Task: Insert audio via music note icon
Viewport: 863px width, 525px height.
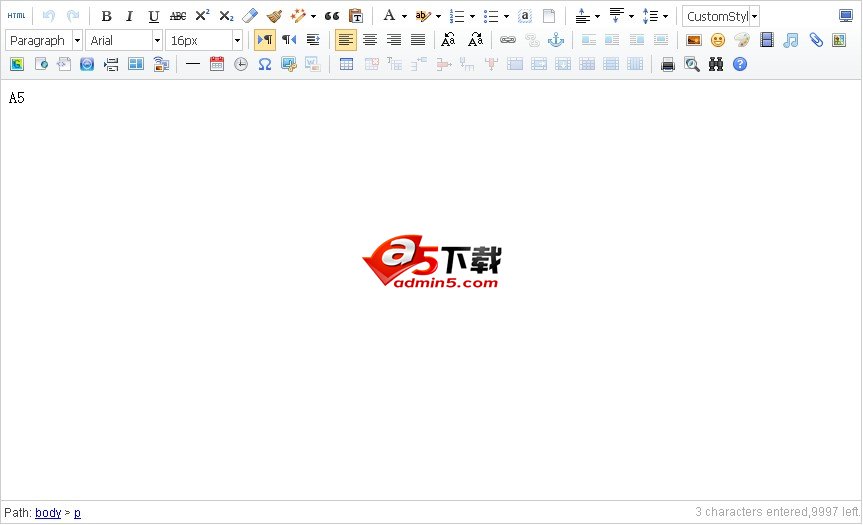Action: (791, 40)
